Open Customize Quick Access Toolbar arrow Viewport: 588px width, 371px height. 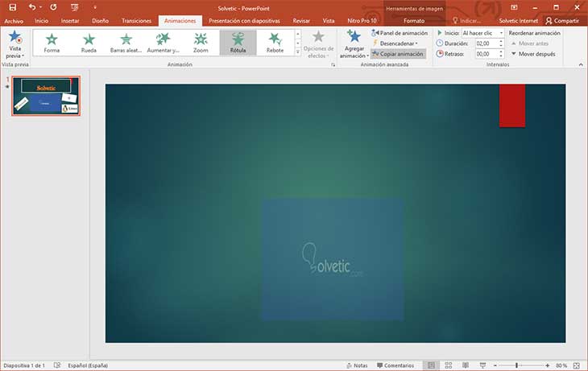click(x=95, y=7)
